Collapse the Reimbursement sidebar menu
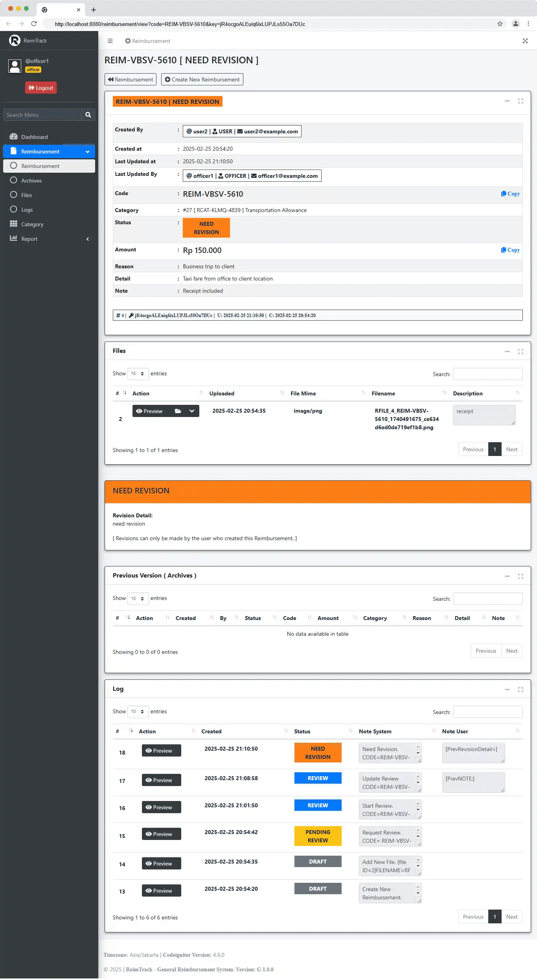The image size is (537, 980). (x=49, y=151)
